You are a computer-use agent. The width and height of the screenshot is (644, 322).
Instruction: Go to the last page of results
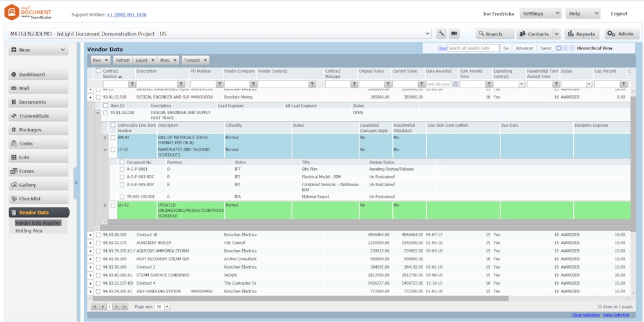point(124,307)
